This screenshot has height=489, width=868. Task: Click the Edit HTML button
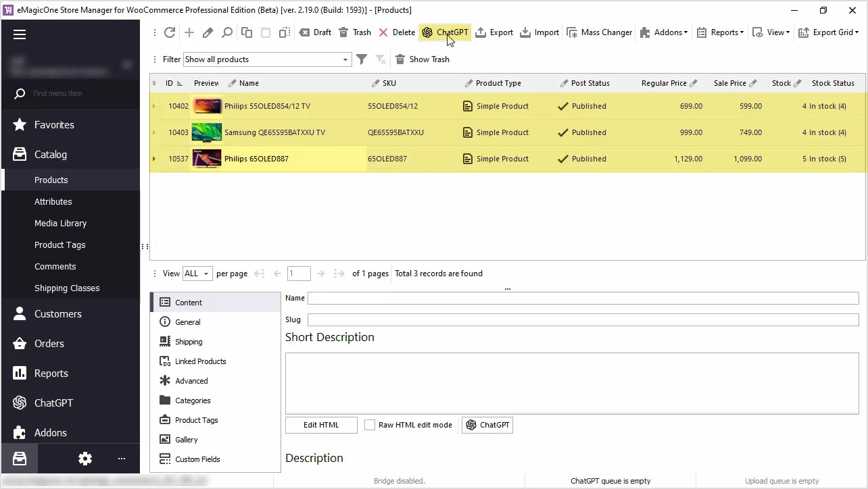321,425
